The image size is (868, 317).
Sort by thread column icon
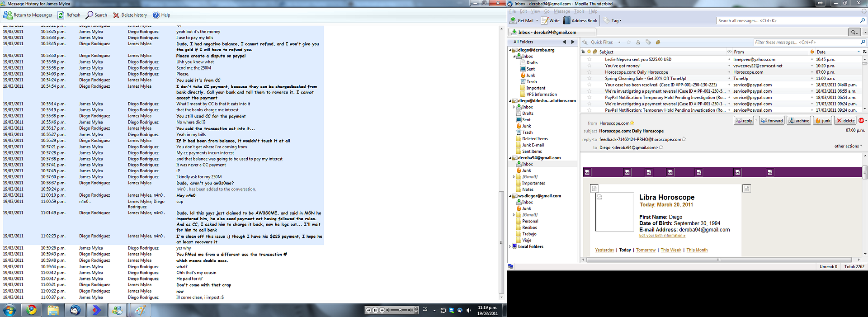(583, 52)
